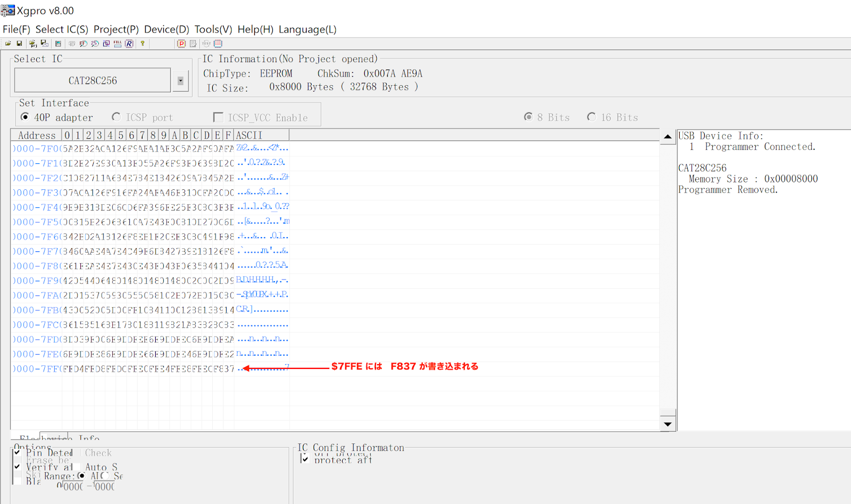Open the edit/report notes icon
The height and width of the screenshot is (504, 851).
(193, 43)
